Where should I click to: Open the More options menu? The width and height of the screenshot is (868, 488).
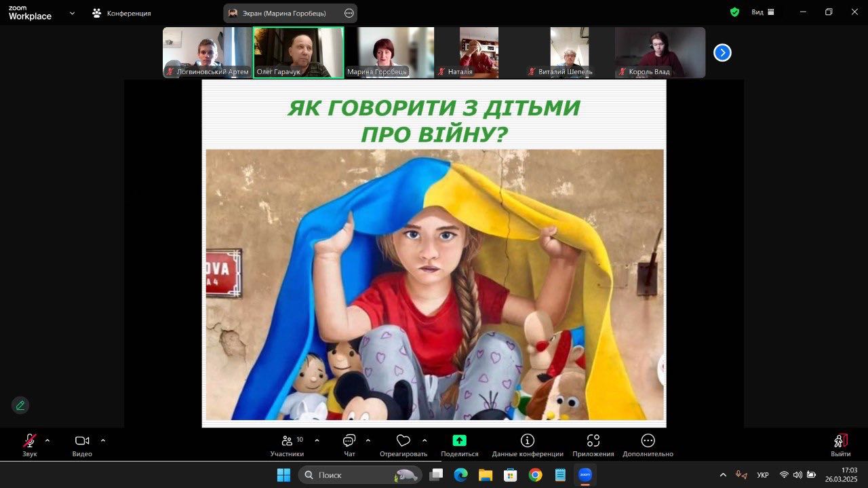[x=648, y=445]
